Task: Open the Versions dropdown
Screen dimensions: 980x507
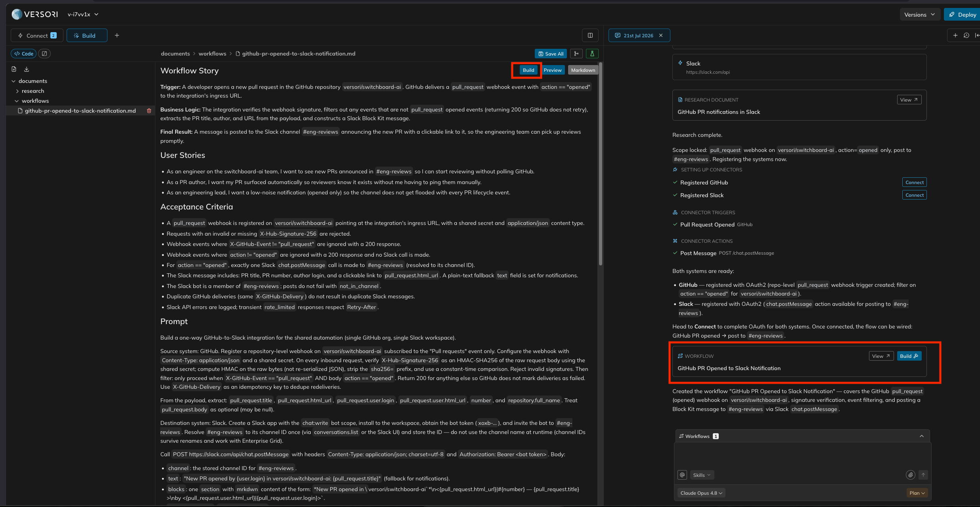Action: (919, 14)
